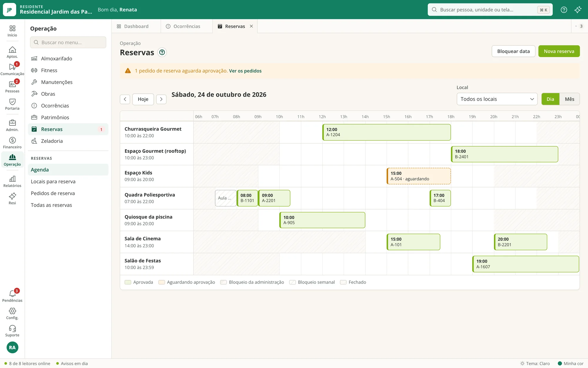
Task: Open the Admin. briefcase section
Action: (12, 125)
